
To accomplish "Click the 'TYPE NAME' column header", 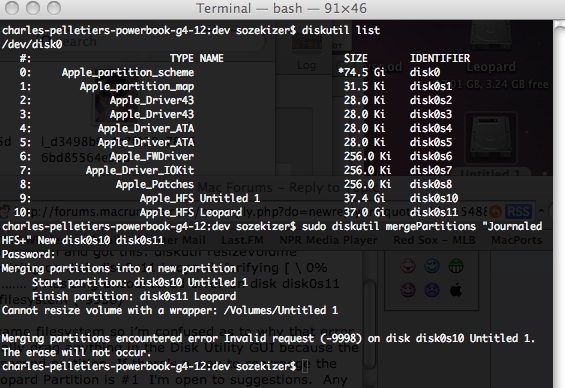I will click(x=197, y=58).
